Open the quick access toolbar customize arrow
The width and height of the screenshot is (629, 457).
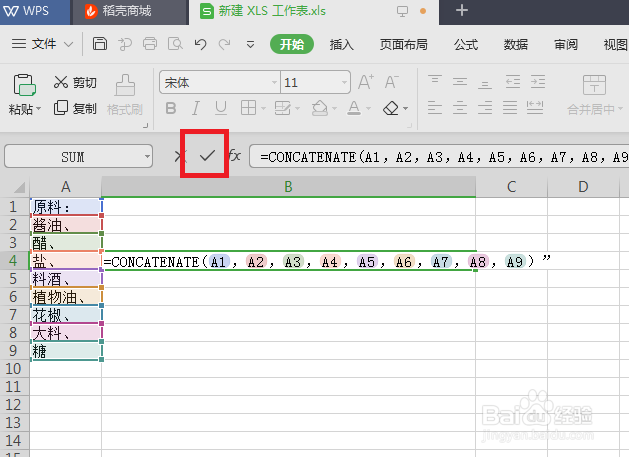tap(250, 44)
